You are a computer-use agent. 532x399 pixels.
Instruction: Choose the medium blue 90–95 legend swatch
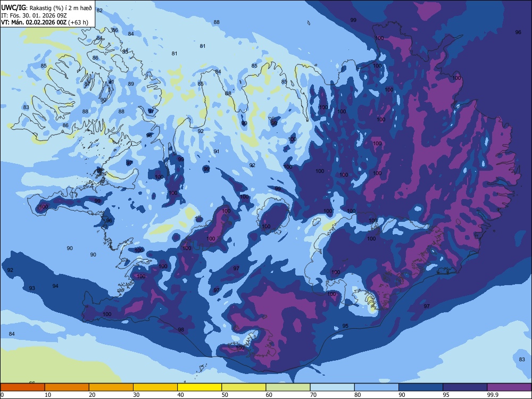421,387
